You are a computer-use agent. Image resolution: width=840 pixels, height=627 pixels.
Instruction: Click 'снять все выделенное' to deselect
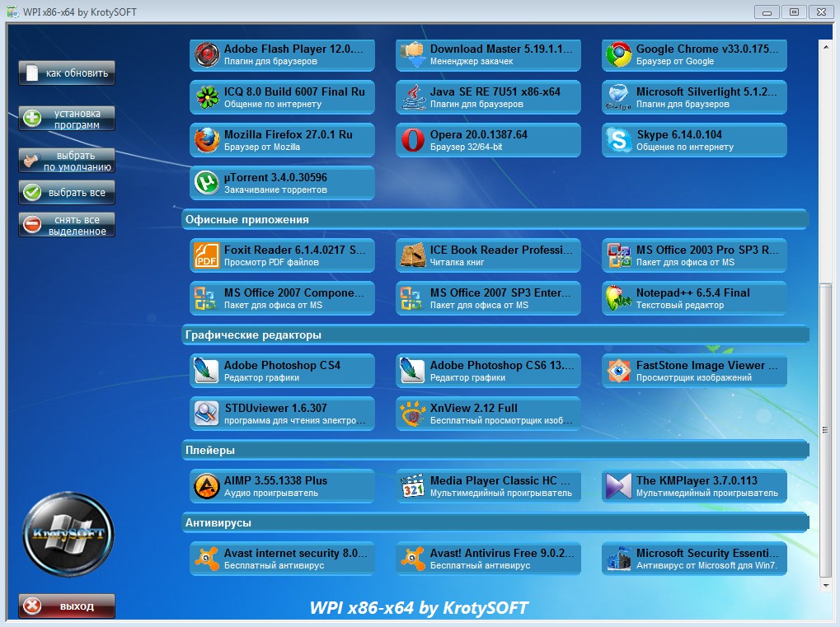tap(67, 225)
